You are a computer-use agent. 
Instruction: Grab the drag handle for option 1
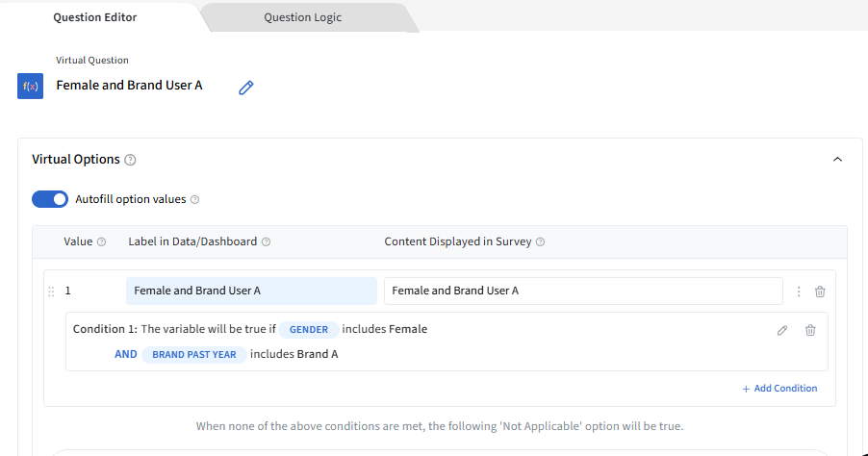51,291
